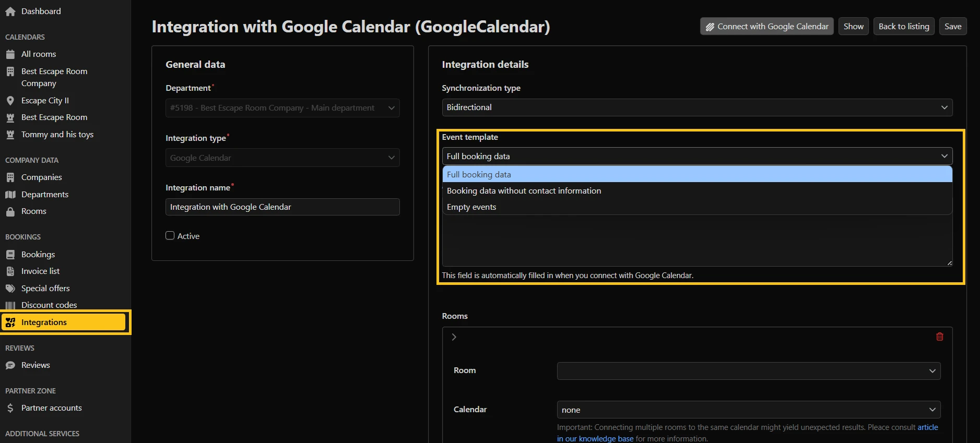Enable the Active checkbox

[x=170, y=236]
